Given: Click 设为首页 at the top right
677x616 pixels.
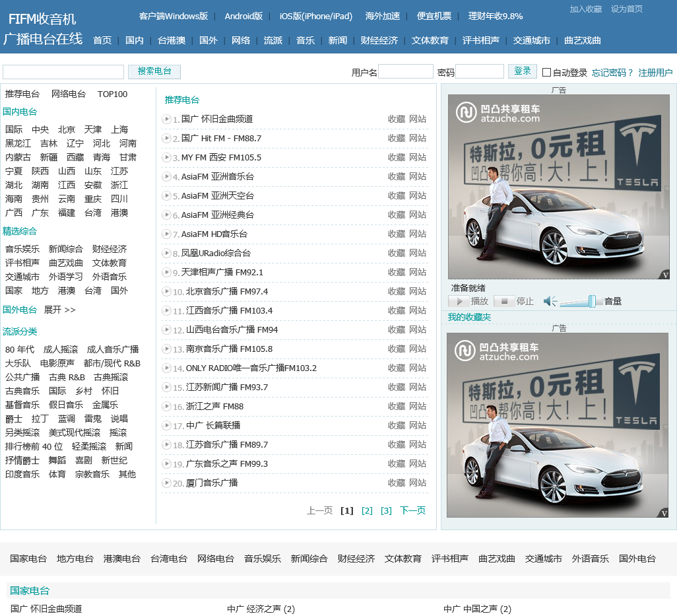Looking at the screenshot, I should point(626,9).
